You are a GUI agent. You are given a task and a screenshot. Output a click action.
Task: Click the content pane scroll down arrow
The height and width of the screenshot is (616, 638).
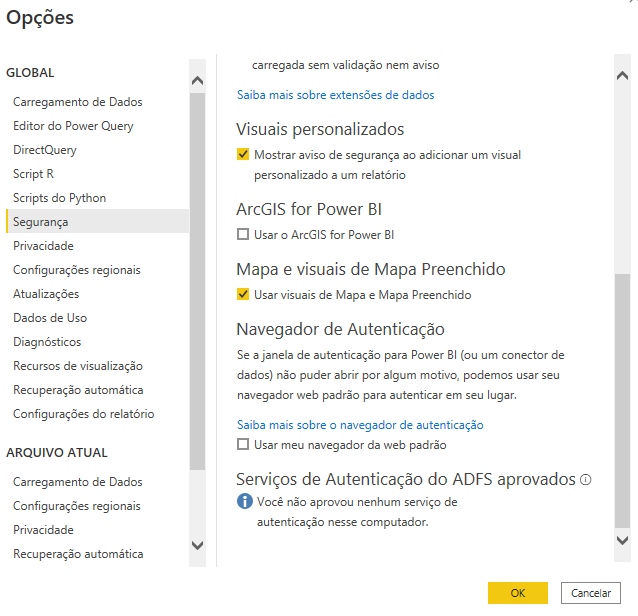click(622, 540)
